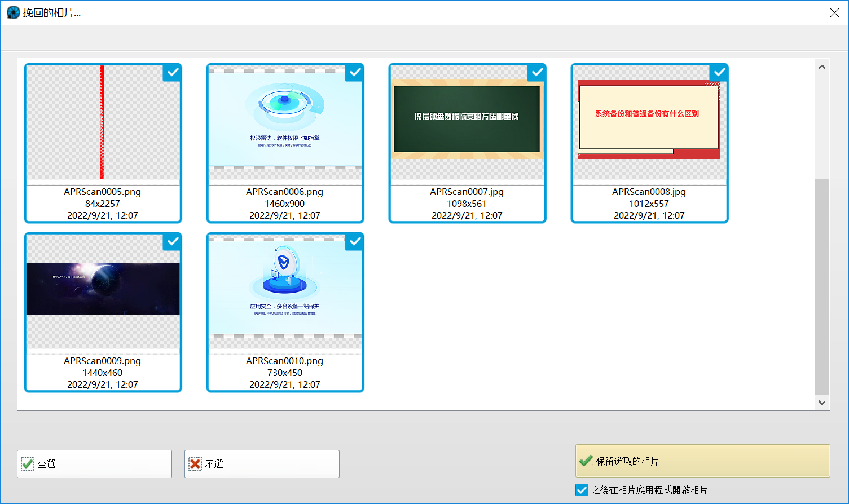This screenshot has height=504, width=849.
Task: Click the app icon in title bar
Action: tap(13, 12)
